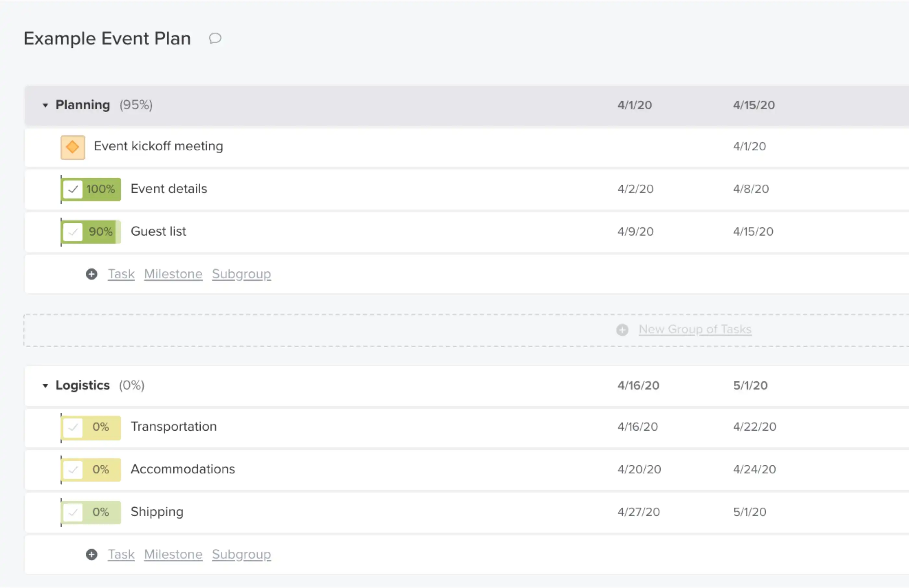Check the Accommodations task checkbox
This screenshot has width=909, height=588.
pyautogui.click(x=73, y=470)
